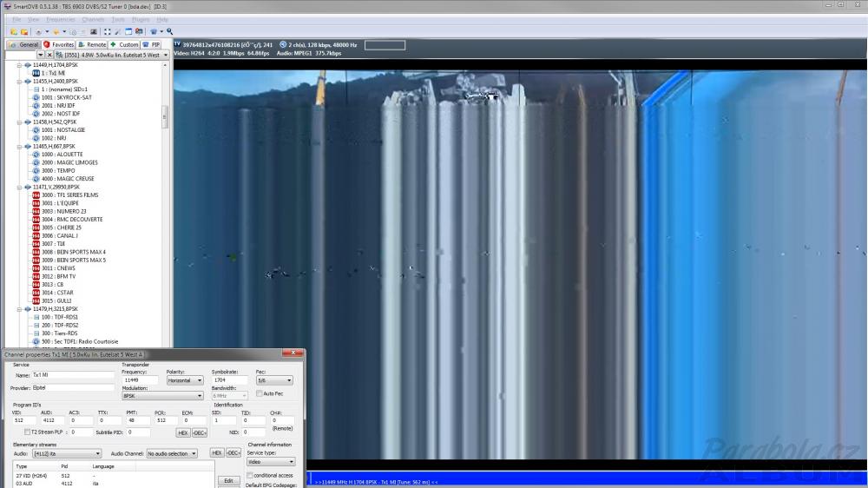Collapse the 11465,H,667,8PSK transponder node
This screenshot has height=488, width=868.
[19, 147]
